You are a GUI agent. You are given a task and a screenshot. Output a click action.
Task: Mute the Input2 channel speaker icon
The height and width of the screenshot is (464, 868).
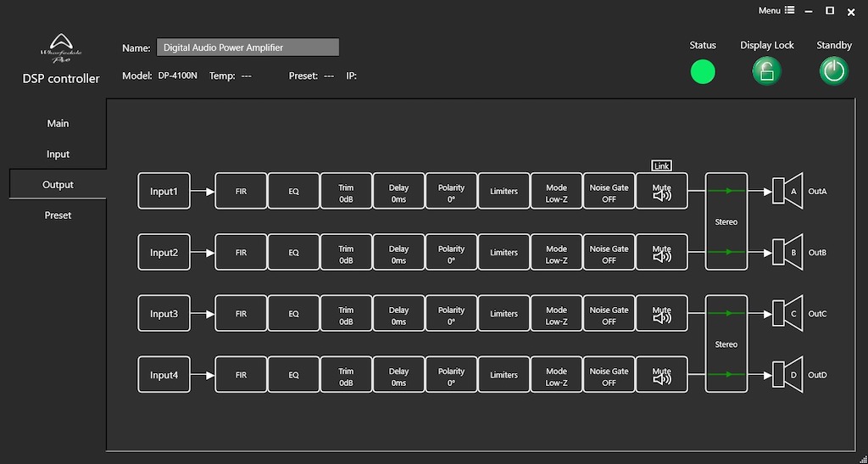[x=661, y=257]
